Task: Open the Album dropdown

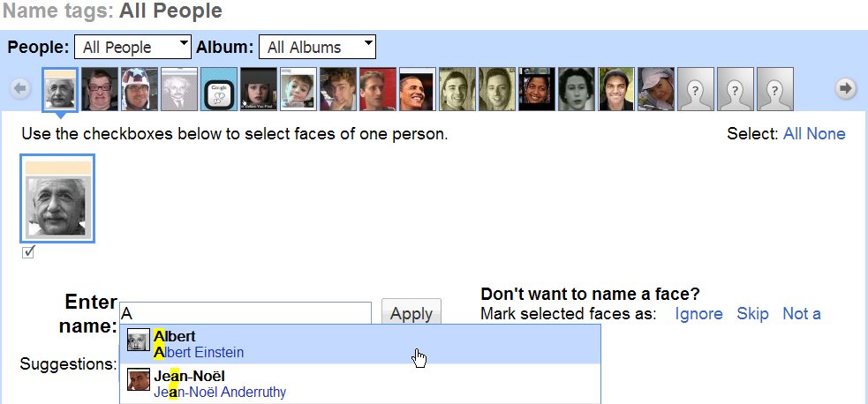Action: (x=317, y=47)
